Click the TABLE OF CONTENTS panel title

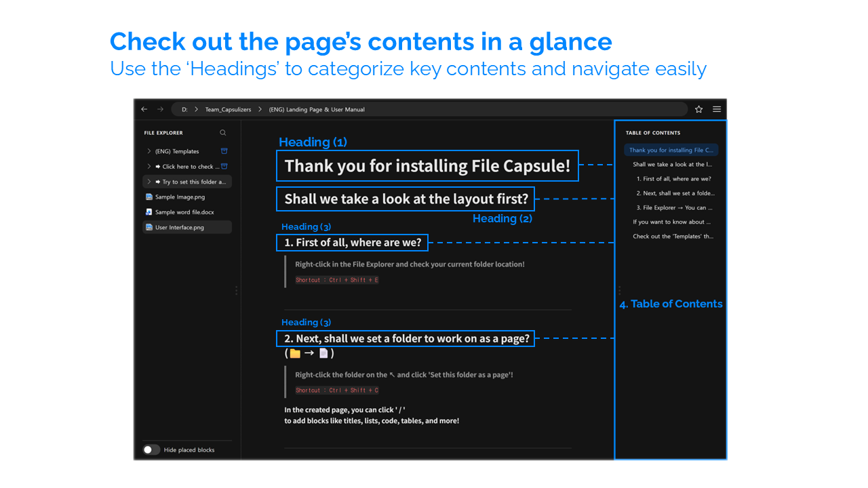653,133
